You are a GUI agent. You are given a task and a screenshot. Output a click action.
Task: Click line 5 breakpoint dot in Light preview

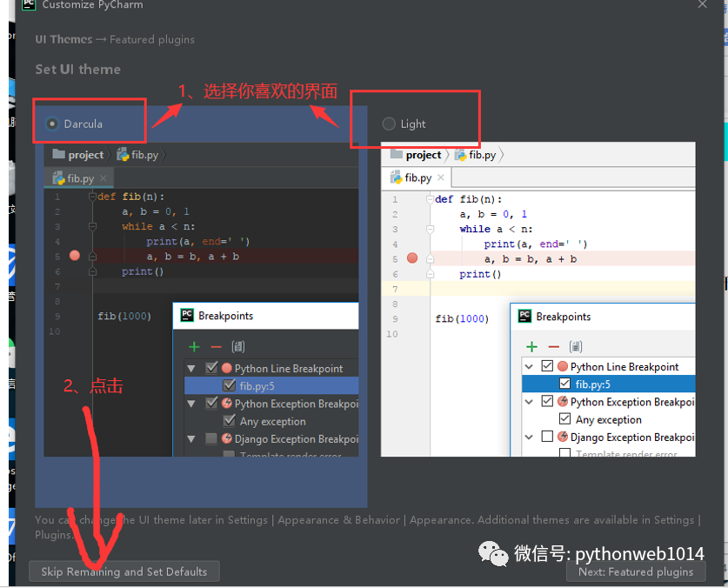(x=411, y=258)
